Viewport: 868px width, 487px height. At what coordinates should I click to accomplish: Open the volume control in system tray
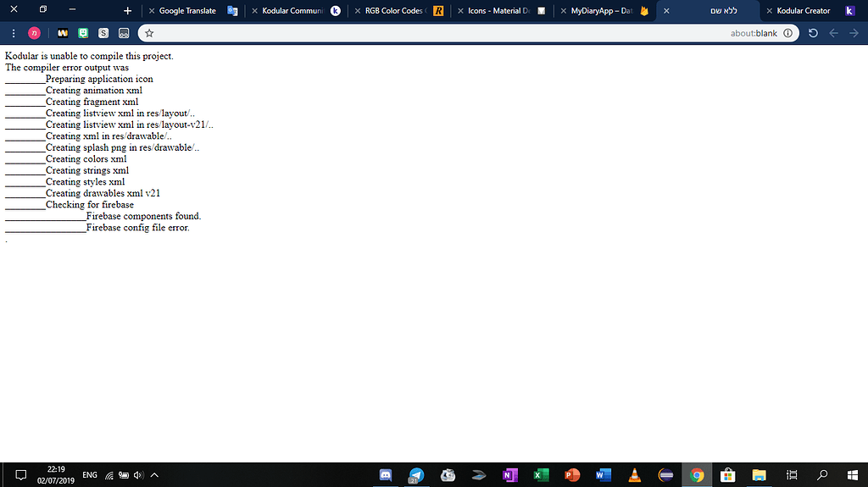click(138, 475)
